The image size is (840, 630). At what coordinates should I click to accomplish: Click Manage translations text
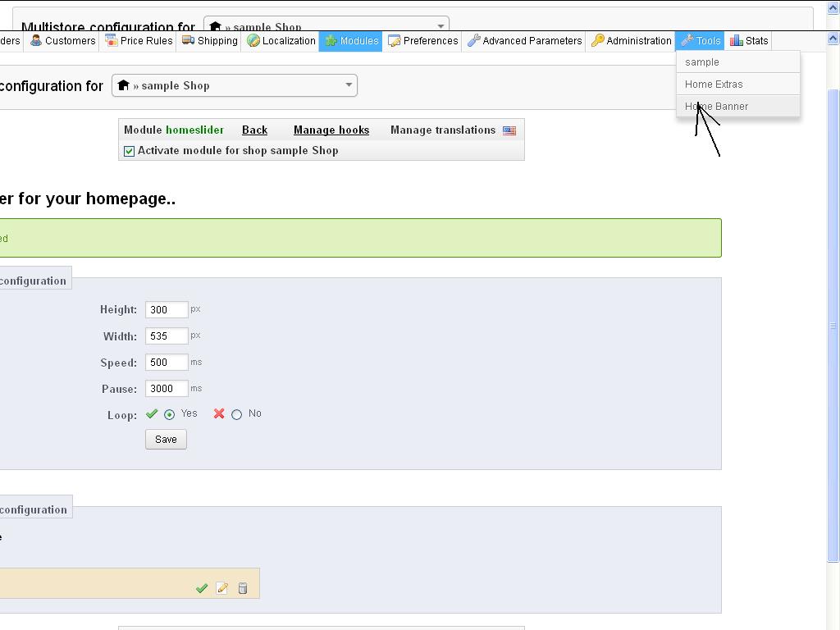[442, 130]
